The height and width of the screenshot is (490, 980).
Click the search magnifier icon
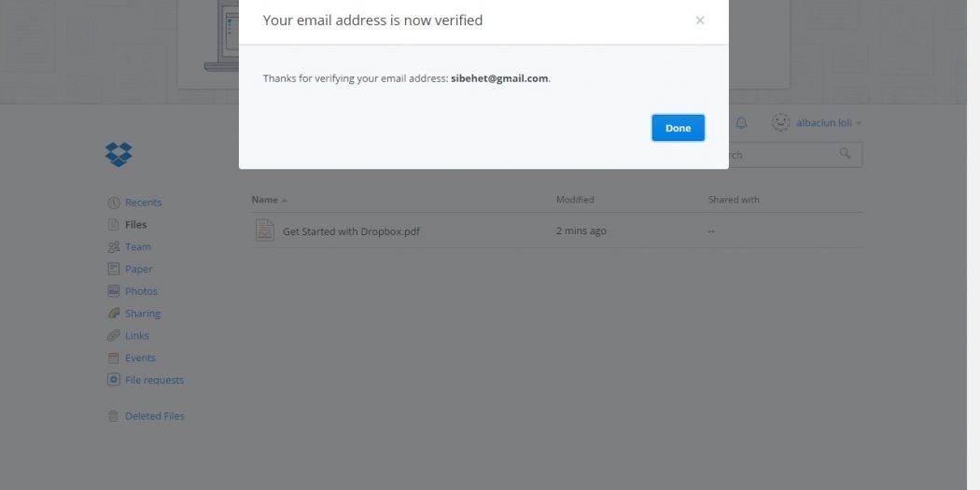point(845,153)
